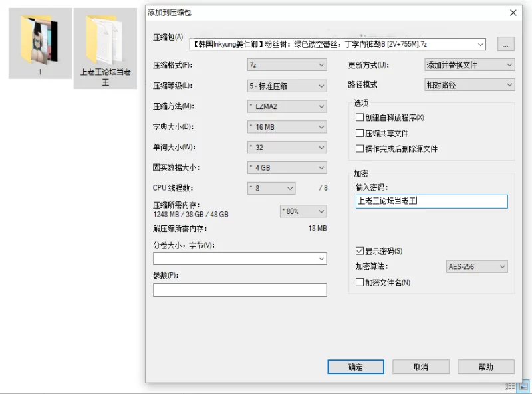Click the 1248 MB / 38 GB / 48 GB text
Screen dimensions: 532x394
click(191, 215)
